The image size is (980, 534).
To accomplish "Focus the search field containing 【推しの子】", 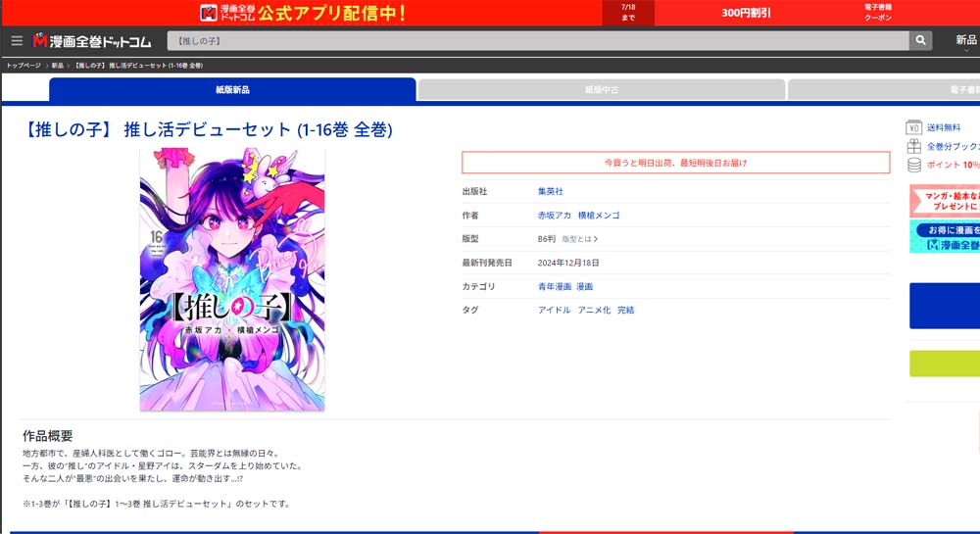I will coord(538,40).
